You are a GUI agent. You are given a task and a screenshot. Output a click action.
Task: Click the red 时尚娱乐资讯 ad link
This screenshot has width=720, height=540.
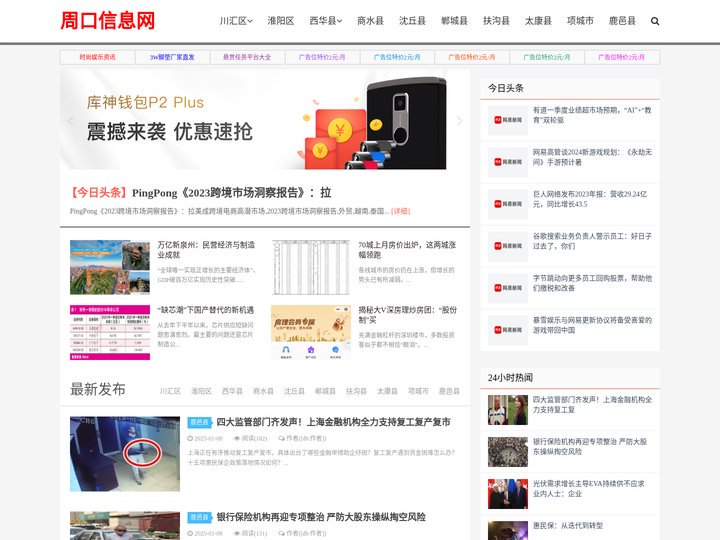[97, 57]
